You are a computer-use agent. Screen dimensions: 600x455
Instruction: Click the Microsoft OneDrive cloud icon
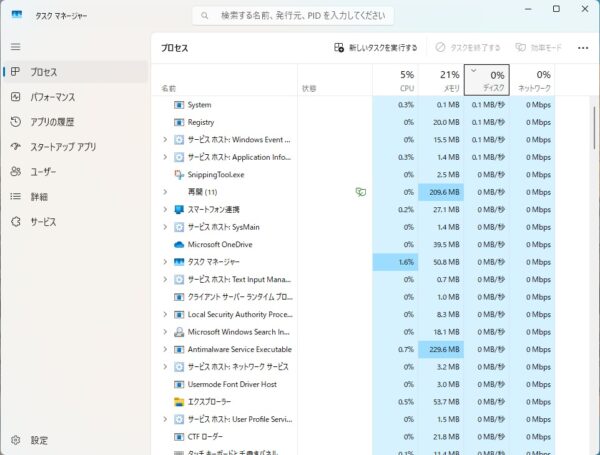(179, 245)
